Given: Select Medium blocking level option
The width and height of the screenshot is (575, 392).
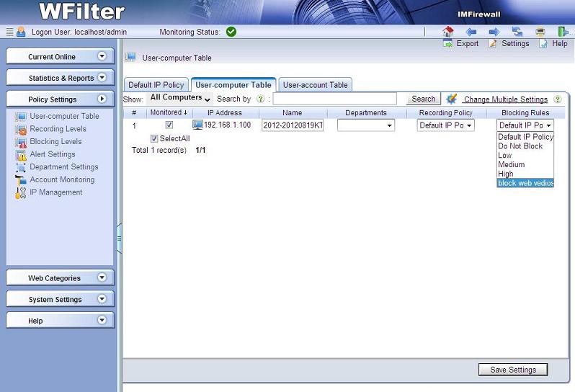Looking at the screenshot, I should [x=525, y=164].
